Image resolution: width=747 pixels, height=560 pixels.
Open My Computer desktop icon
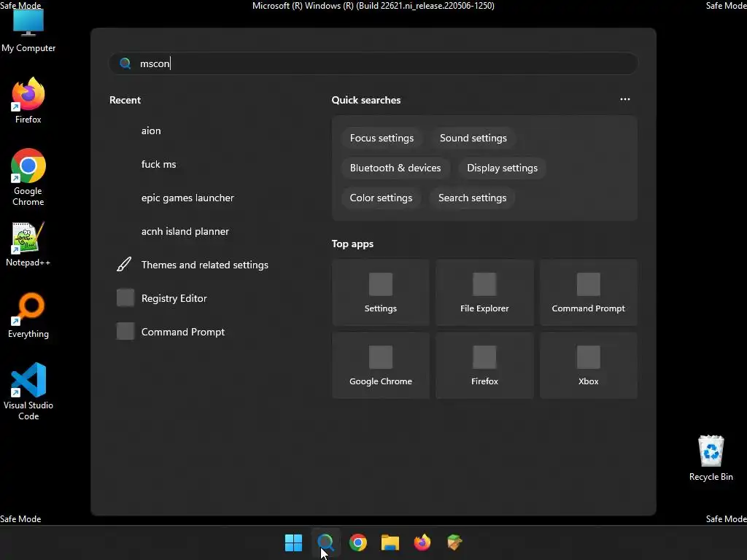(x=28, y=29)
